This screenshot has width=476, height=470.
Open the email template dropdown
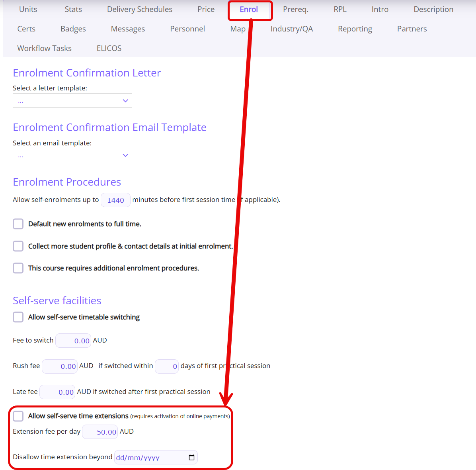pos(72,155)
